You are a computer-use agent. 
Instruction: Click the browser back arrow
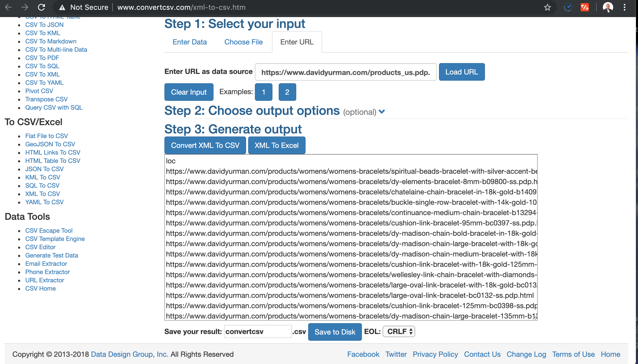[8, 7]
